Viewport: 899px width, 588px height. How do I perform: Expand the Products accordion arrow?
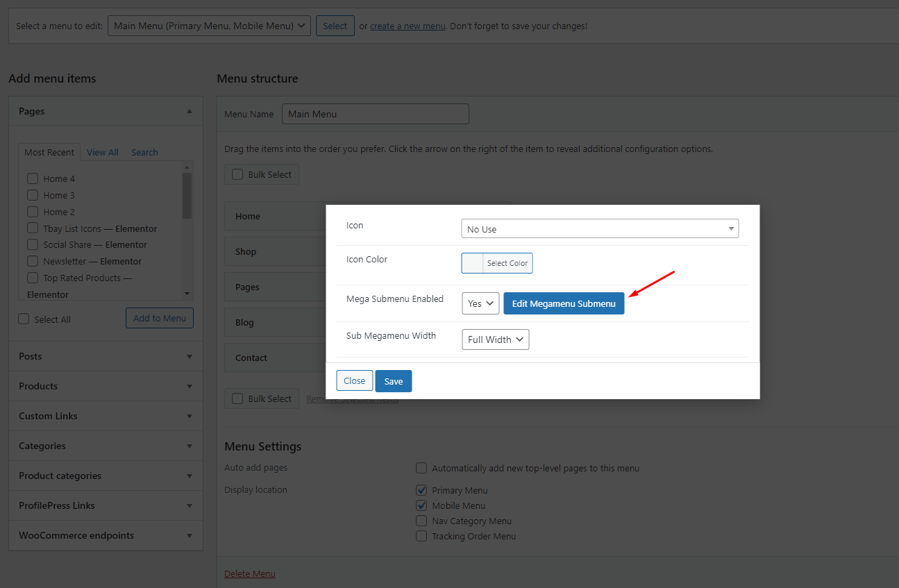190,386
